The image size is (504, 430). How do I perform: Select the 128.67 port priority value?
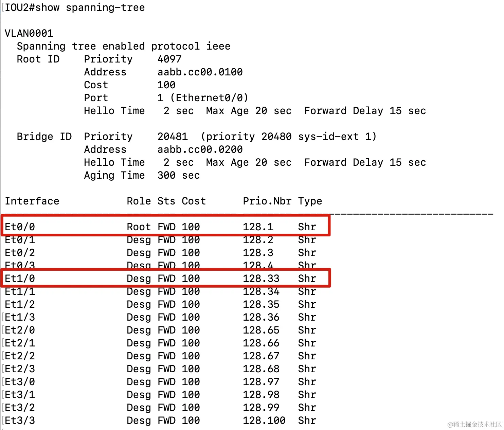[261, 356]
